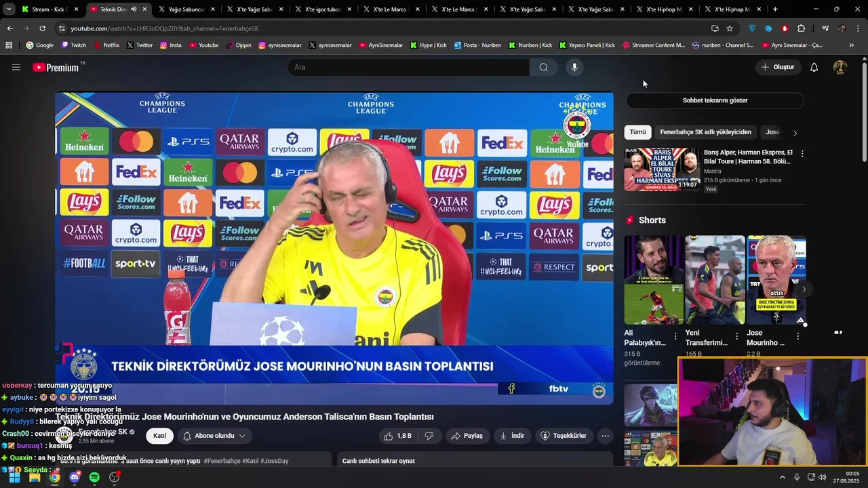This screenshot has width=868, height=488.
Task: Open YouTube notifications bell
Action: [x=814, y=67]
